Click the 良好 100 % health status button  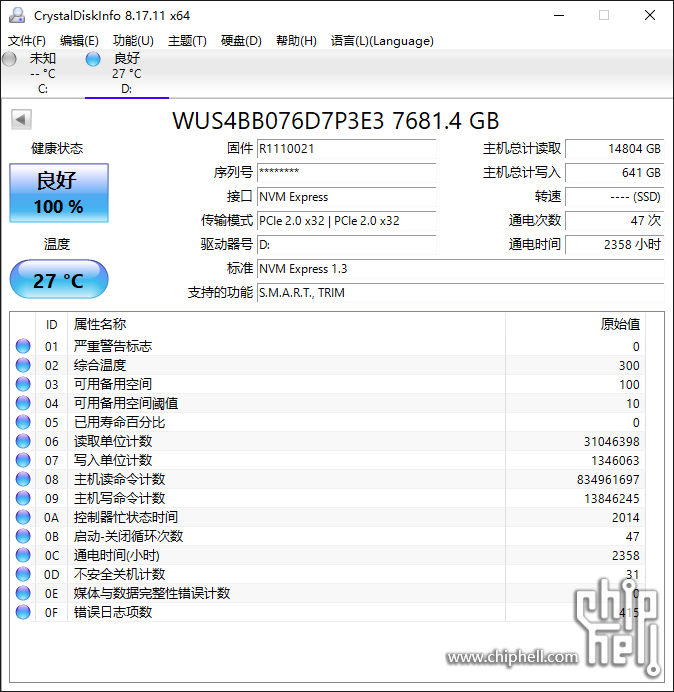point(59,193)
